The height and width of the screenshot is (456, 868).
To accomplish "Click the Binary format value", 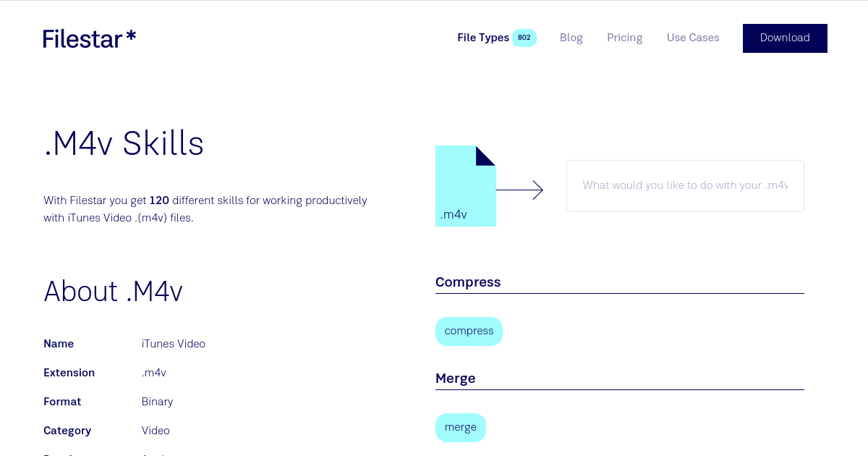I will coord(158,402).
